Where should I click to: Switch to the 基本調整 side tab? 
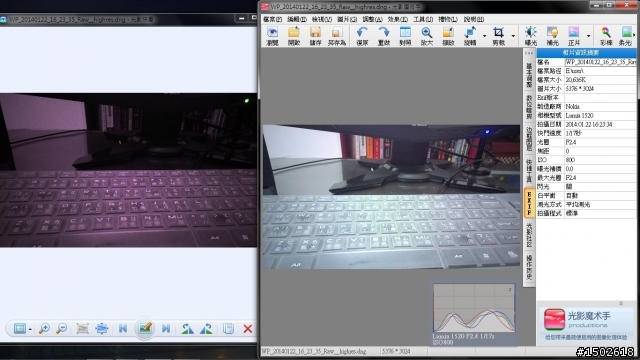[x=529, y=75]
